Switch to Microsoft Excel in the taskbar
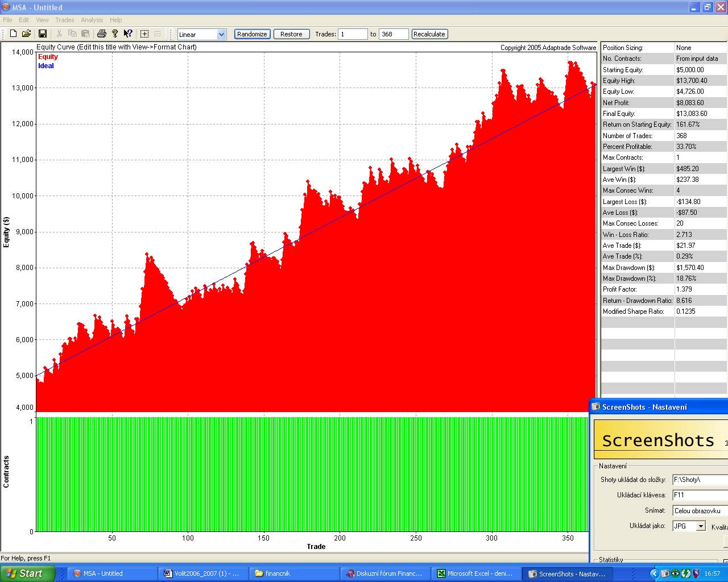 476,573
